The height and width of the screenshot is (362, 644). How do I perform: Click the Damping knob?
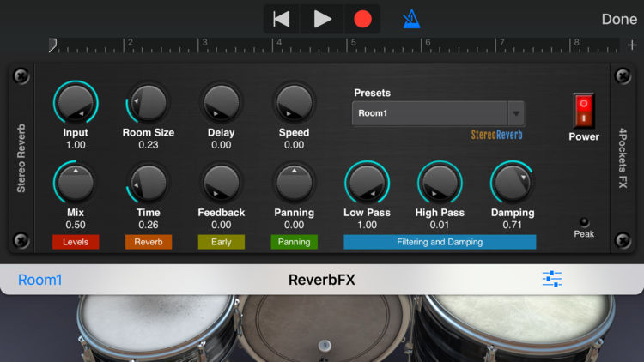coord(513,183)
